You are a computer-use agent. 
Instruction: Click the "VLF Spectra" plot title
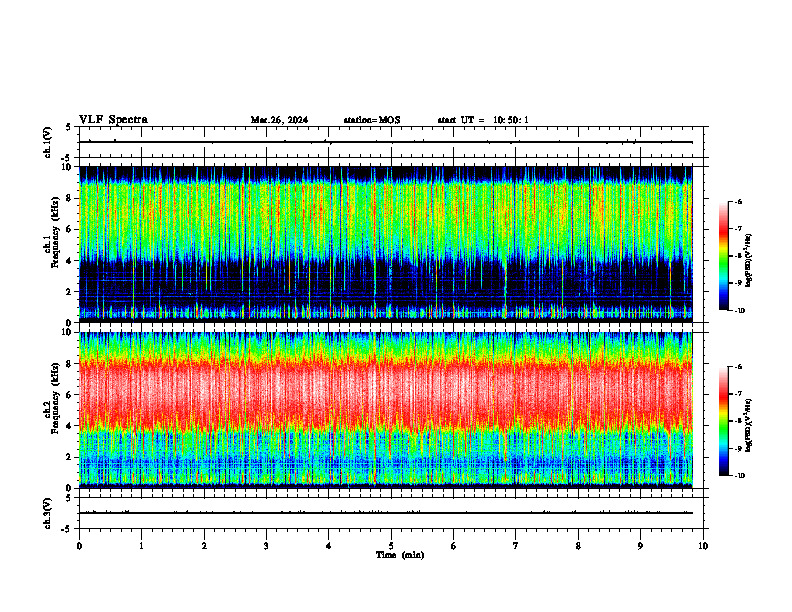tap(113, 120)
